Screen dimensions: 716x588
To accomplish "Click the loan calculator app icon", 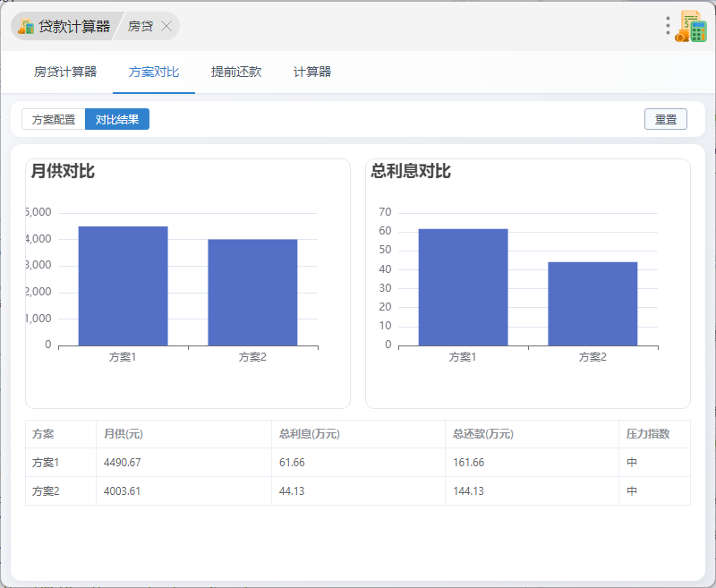I will tap(27, 27).
